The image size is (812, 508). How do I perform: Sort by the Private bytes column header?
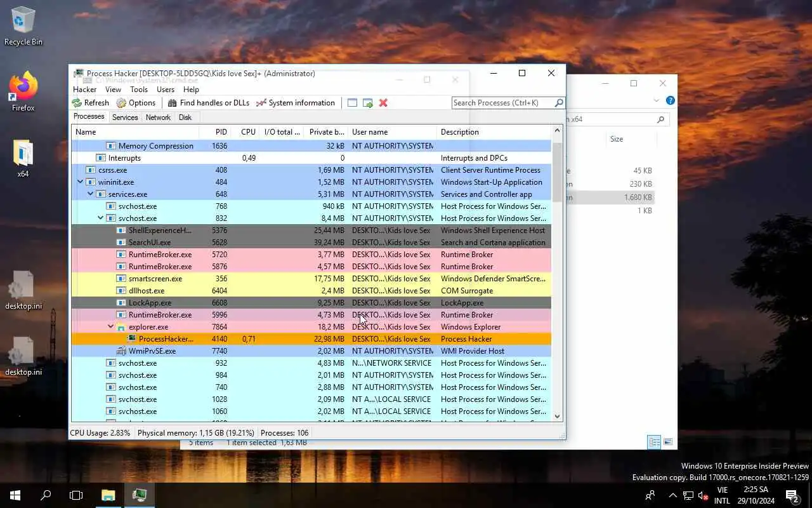pos(326,132)
